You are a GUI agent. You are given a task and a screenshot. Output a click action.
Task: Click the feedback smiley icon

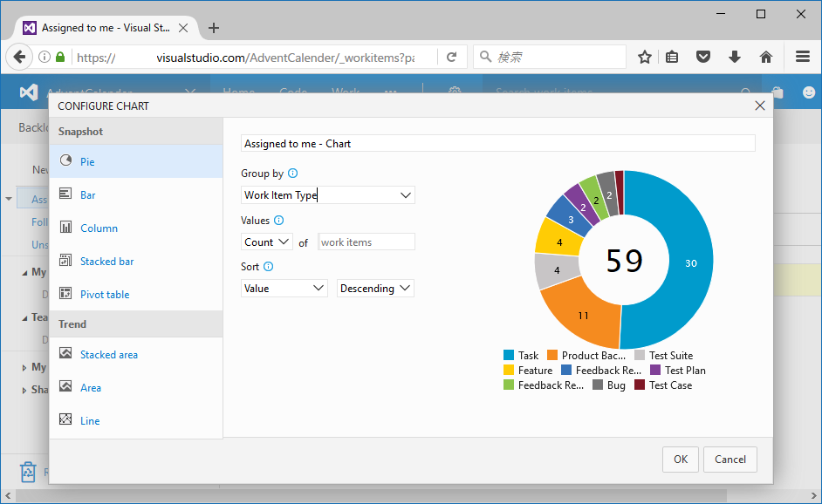809,92
